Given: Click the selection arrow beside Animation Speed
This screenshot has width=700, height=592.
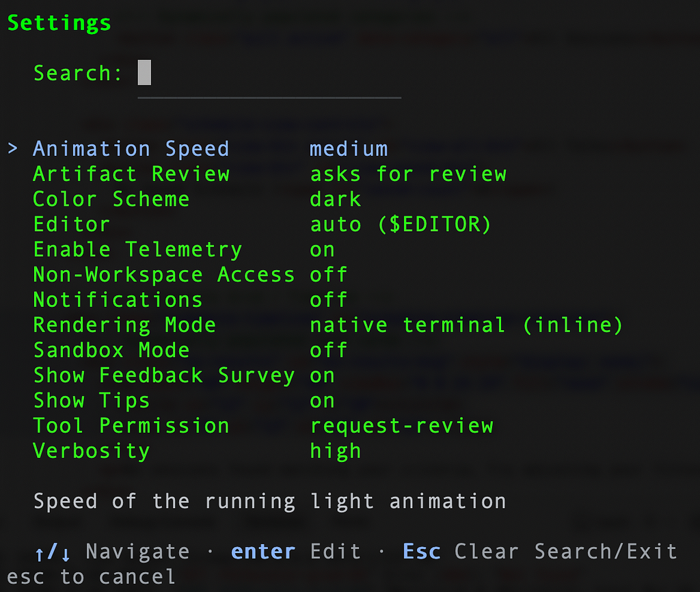Looking at the screenshot, I should [x=12, y=148].
